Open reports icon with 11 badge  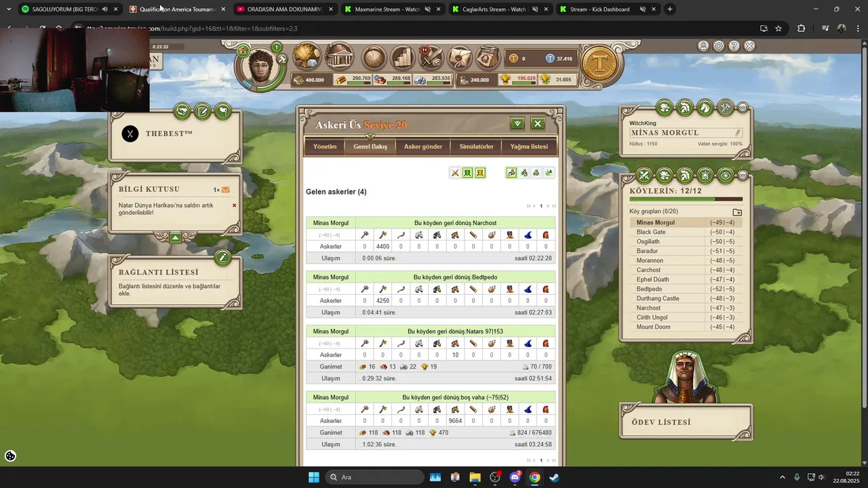tap(431, 58)
